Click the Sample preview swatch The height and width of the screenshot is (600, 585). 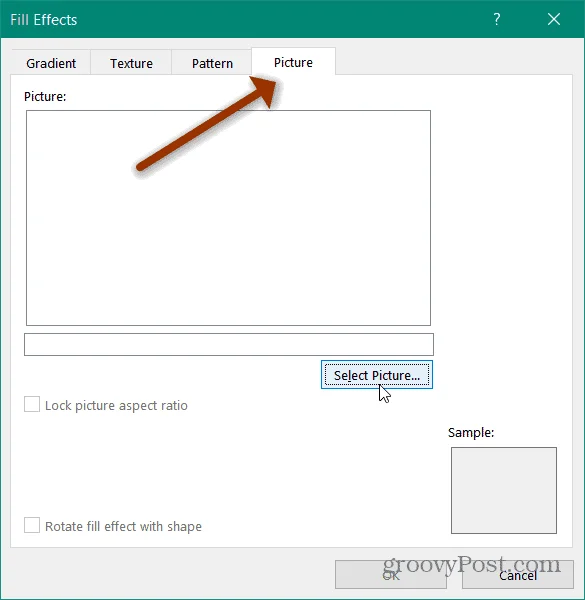(x=504, y=490)
